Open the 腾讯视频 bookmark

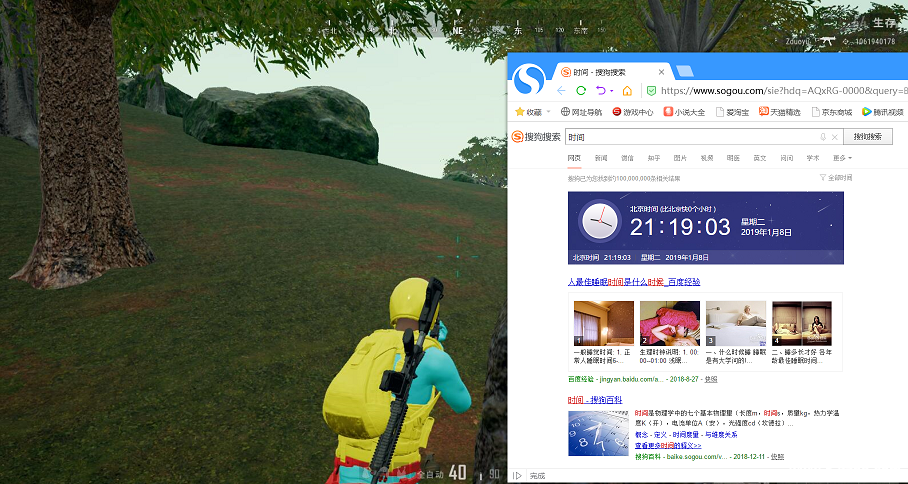[883, 112]
